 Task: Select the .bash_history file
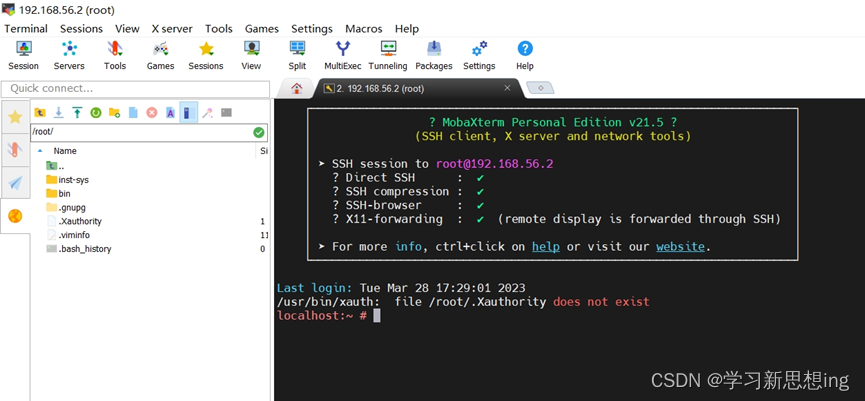79,249
